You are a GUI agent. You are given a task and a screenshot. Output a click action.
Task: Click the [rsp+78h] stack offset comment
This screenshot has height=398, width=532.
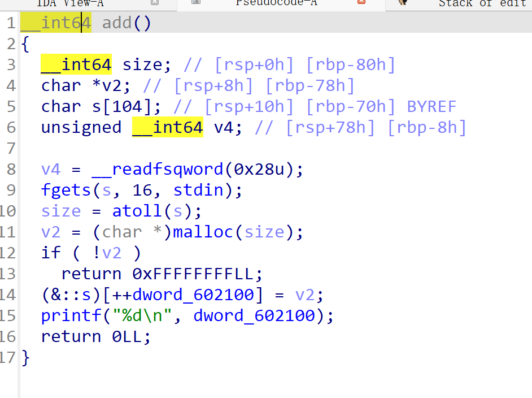tap(330, 128)
